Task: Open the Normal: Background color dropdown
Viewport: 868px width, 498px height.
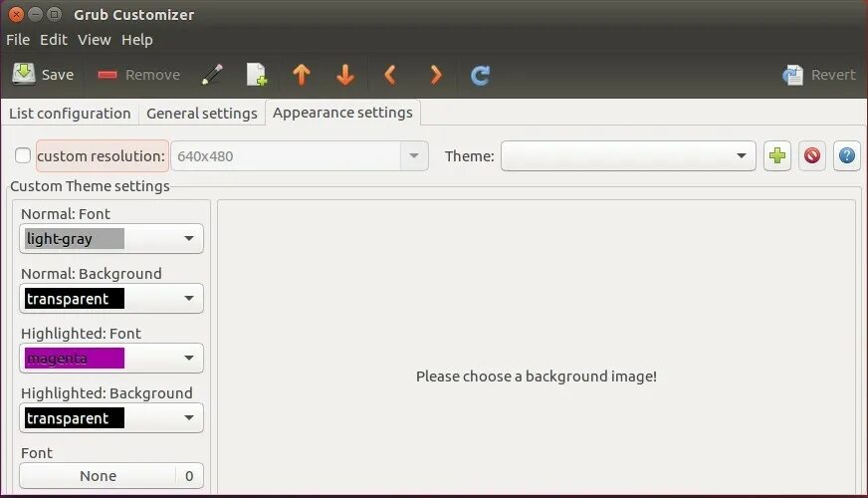Action: pos(111,299)
